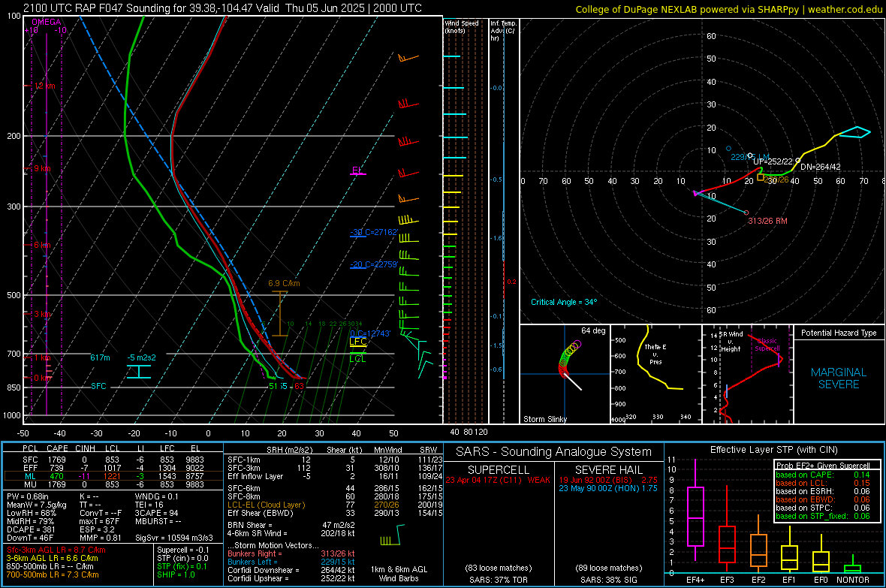
Task: Click the SHIP = 1.0 value
Action: (176, 574)
